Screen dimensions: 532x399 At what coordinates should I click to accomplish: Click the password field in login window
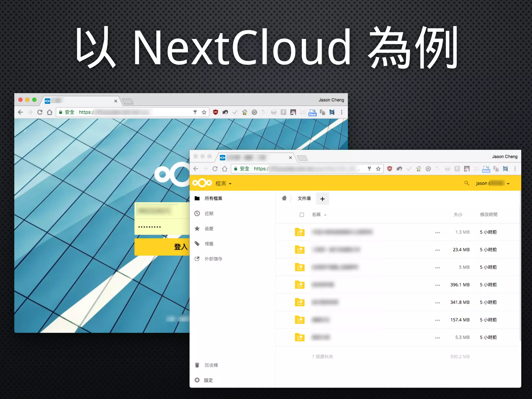tap(162, 227)
